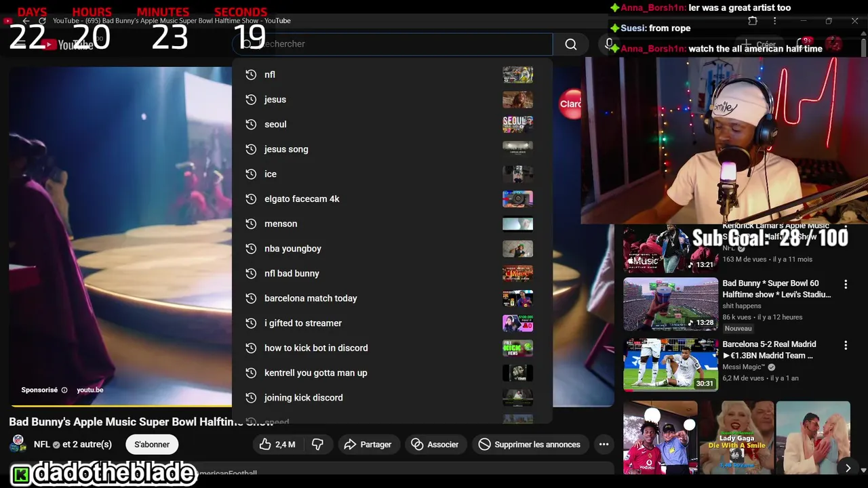The width and height of the screenshot is (868, 488).
Task: Click the S'abonner subscribe button
Action: [x=152, y=445]
